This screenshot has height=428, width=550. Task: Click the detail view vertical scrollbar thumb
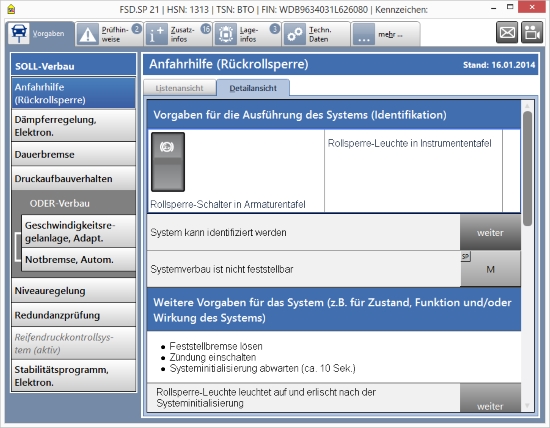click(527, 168)
